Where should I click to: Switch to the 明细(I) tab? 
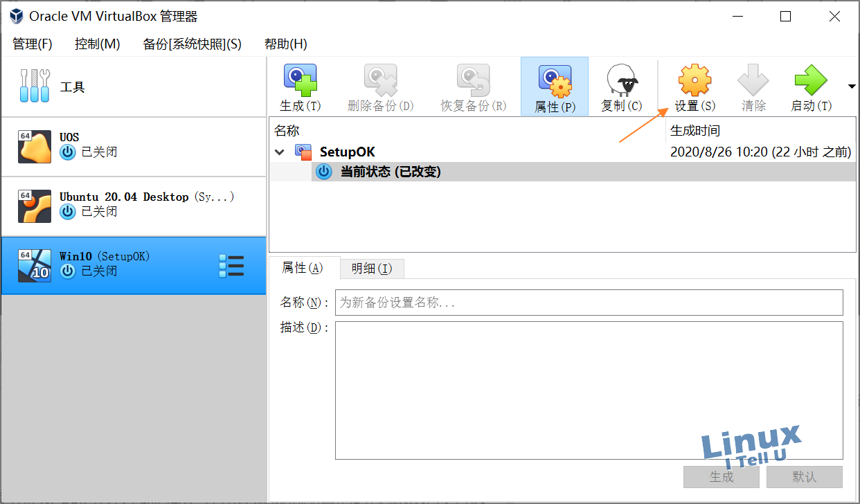[x=373, y=269]
